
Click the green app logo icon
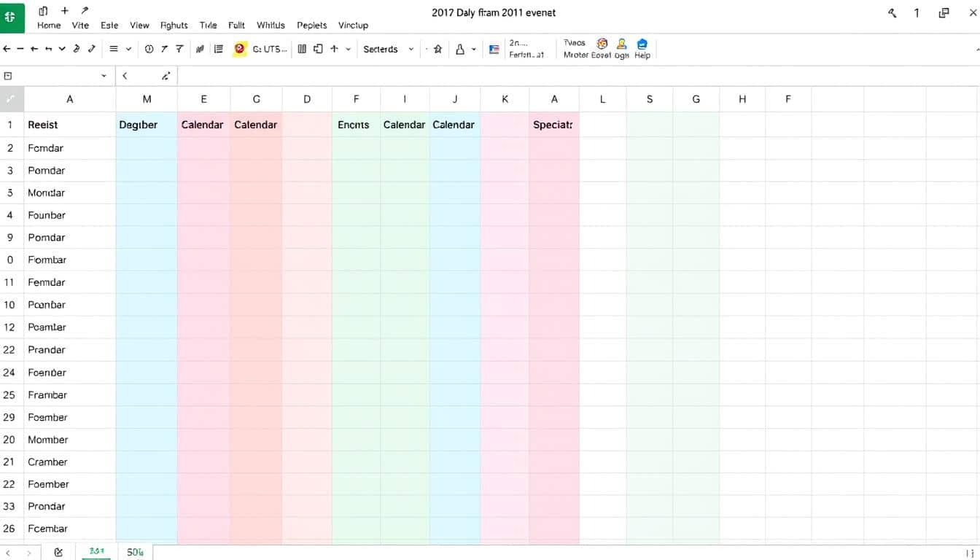(12, 17)
